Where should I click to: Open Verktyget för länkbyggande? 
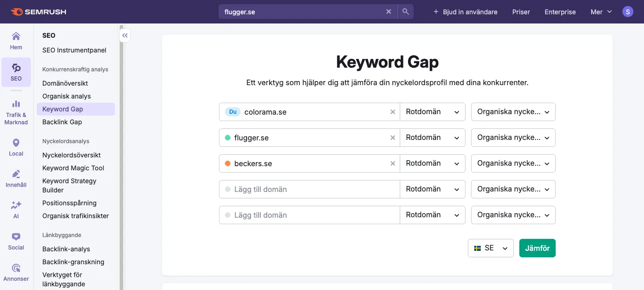pos(63,279)
